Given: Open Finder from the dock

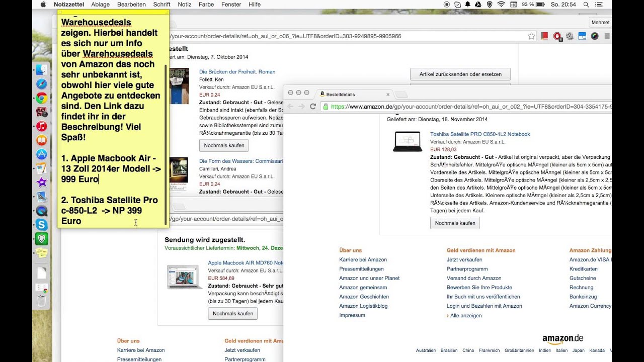Looking at the screenshot, I should coord(42,70).
